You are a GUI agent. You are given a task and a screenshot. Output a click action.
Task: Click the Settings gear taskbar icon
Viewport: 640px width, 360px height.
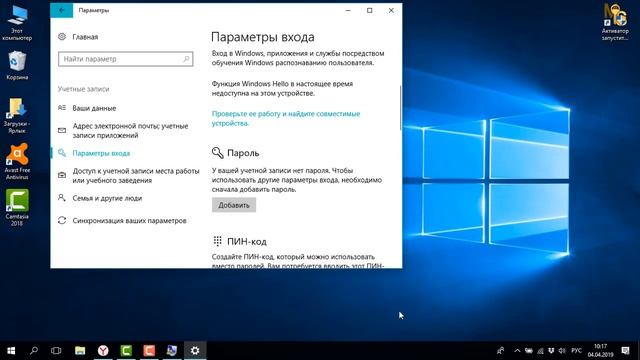click(x=195, y=351)
